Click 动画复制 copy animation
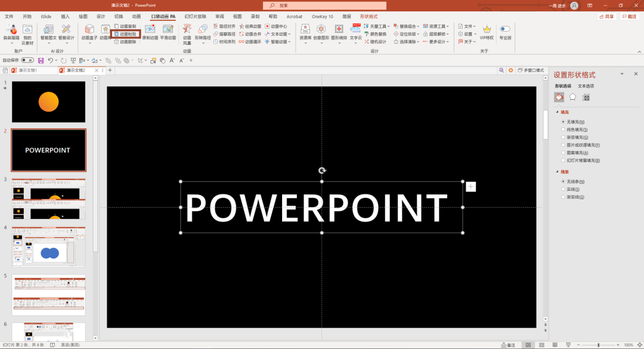This screenshot has height=349, width=644. (125, 26)
